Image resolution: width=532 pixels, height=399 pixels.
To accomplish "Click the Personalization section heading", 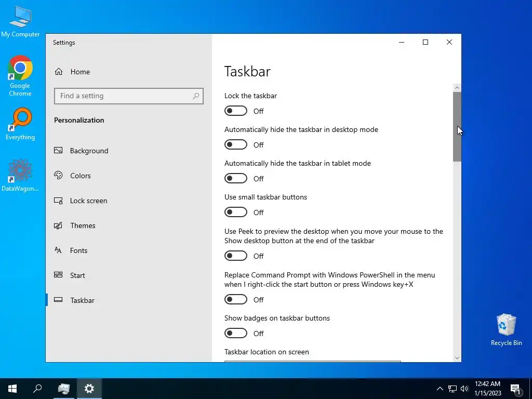I will pos(79,120).
